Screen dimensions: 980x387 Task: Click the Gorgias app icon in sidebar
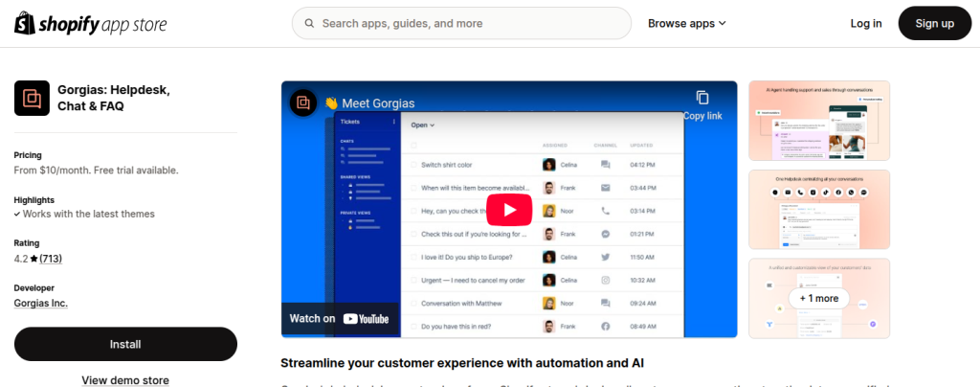[x=32, y=98]
